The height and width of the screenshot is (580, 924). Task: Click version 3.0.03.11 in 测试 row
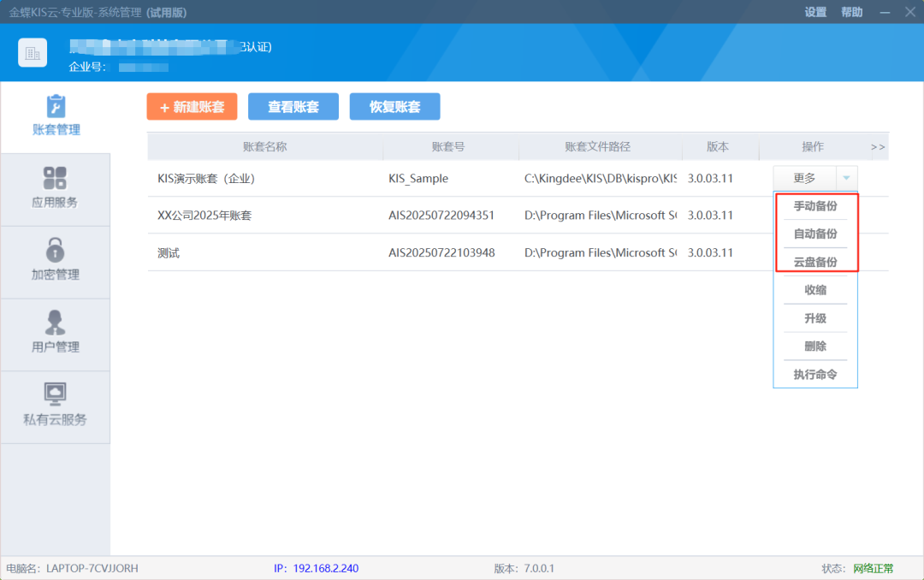710,253
